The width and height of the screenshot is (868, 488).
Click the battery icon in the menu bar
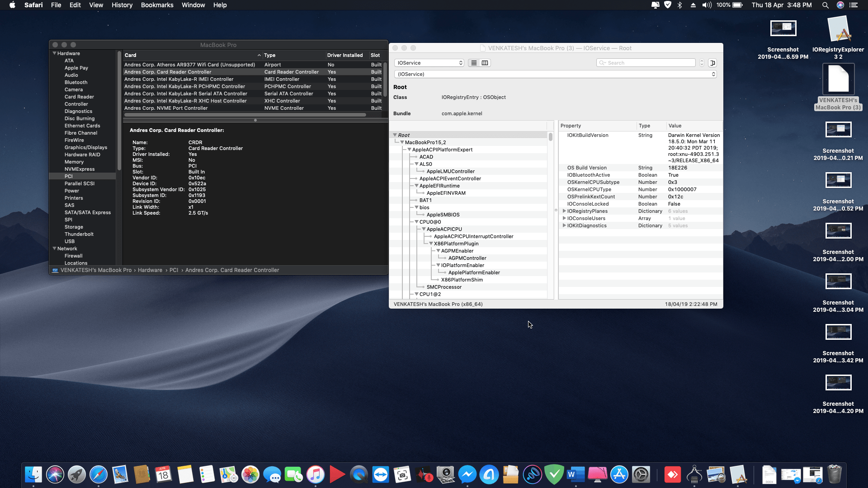coord(738,5)
